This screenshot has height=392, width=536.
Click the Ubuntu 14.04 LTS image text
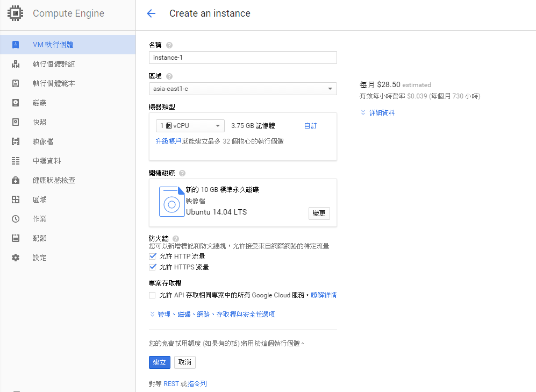216,212
